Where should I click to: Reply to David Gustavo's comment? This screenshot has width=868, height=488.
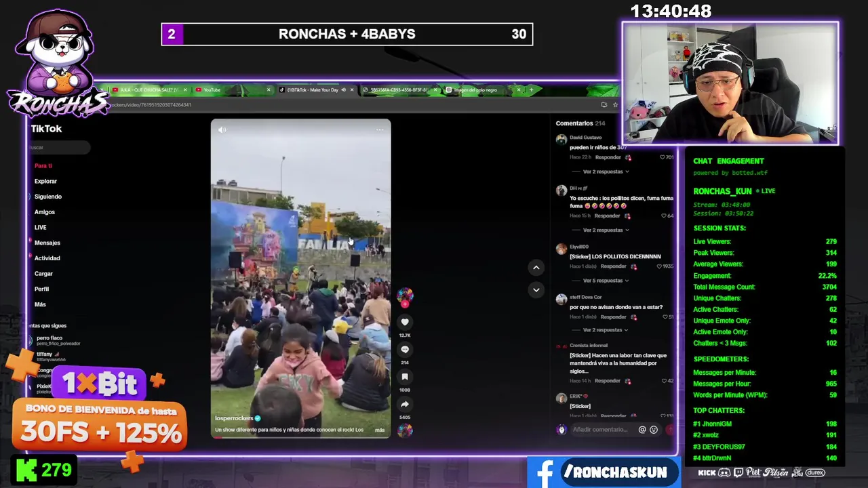(608, 157)
